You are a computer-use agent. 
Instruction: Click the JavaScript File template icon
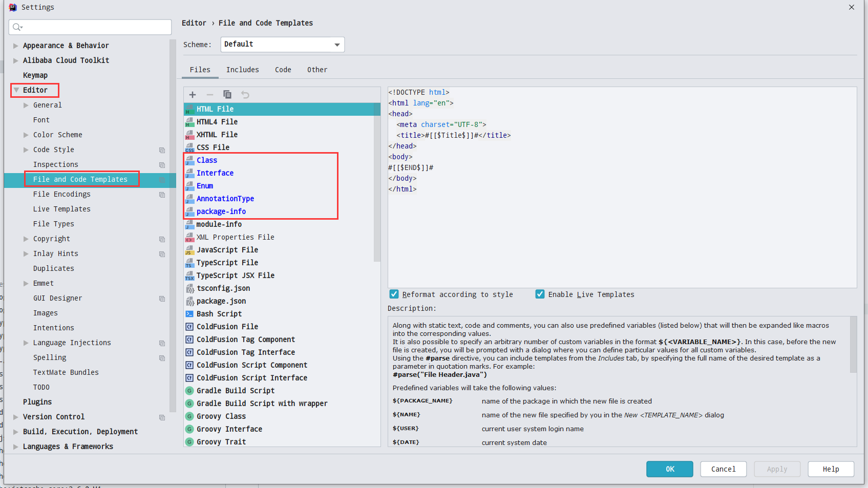189,250
